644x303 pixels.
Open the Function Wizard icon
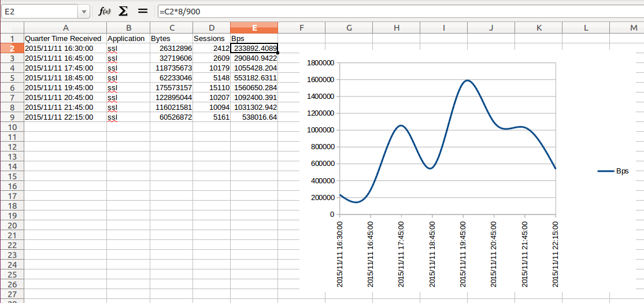(x=105, y=12)
